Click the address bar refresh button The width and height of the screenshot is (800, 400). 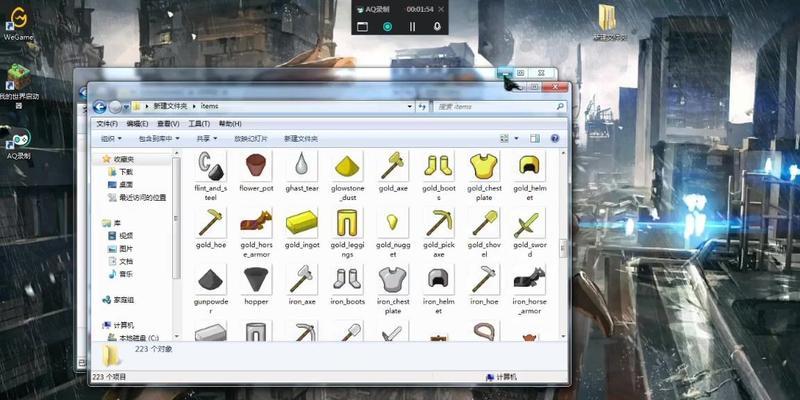(422, 107)
